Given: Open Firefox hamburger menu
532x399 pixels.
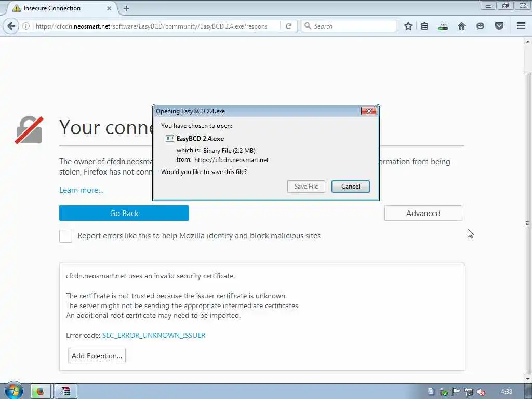Looking at the screenshot, I should click(521, 26).
